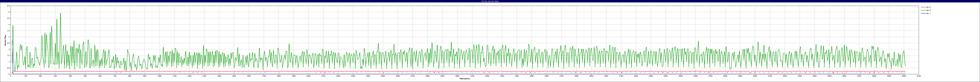980x82 pixels.
Task: Click the blue dm-1 spike at chart start
Action: (12, 41)
